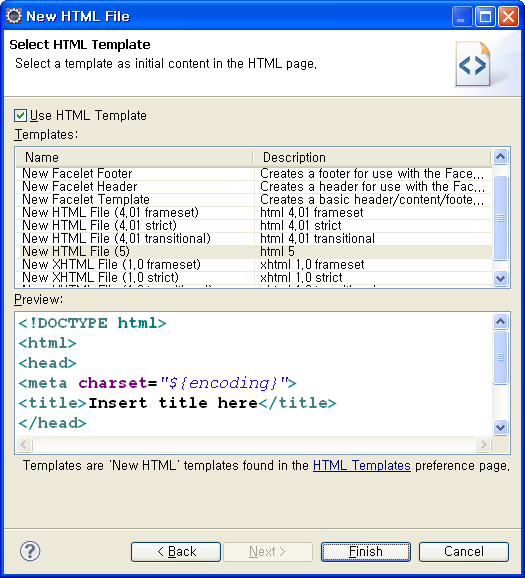
Task: Select the New Facelet Footer template
Action: 254,173
